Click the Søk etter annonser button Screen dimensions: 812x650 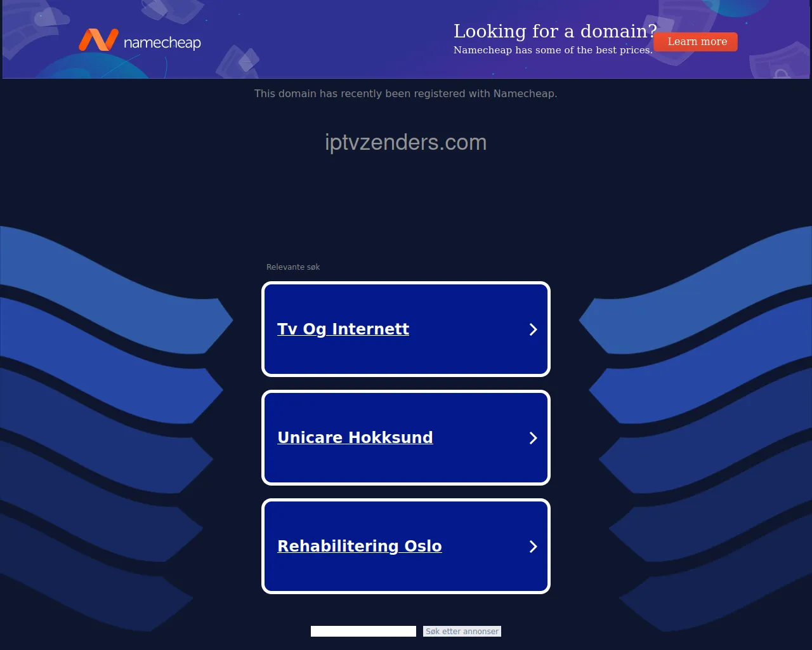pyautogui.click(x=462, y=631)
